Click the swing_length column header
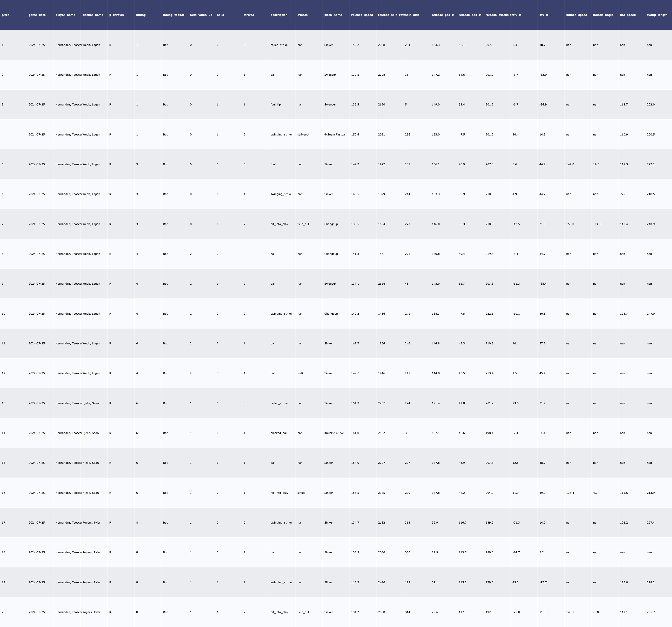The width and height of the screenshot is (672, 627). click(657, 15)
